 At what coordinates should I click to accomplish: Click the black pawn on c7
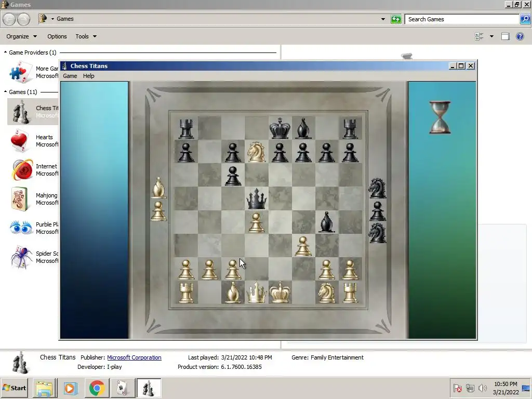[233, 152]
